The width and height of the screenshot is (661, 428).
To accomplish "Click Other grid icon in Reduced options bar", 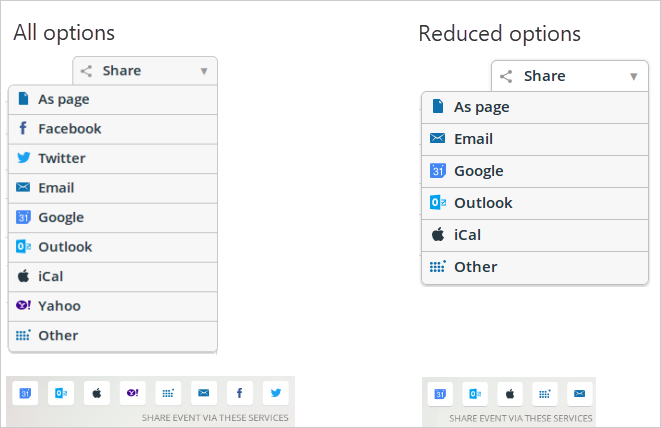I will pyautogui.click(x=545, y=394).
